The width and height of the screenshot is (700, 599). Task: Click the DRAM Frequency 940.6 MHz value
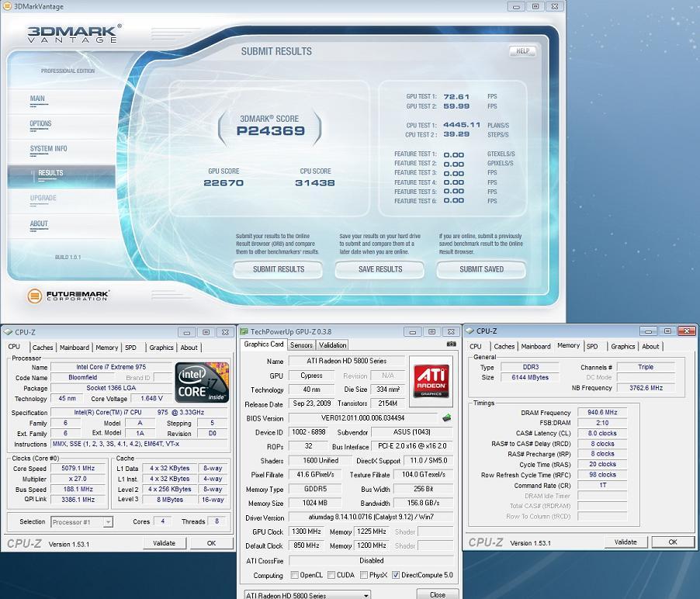pos(602,413)
